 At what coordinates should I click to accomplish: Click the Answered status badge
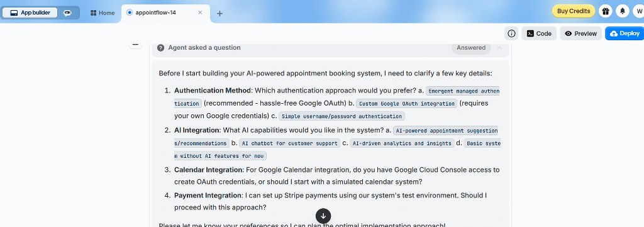click(x=471, y=48)
